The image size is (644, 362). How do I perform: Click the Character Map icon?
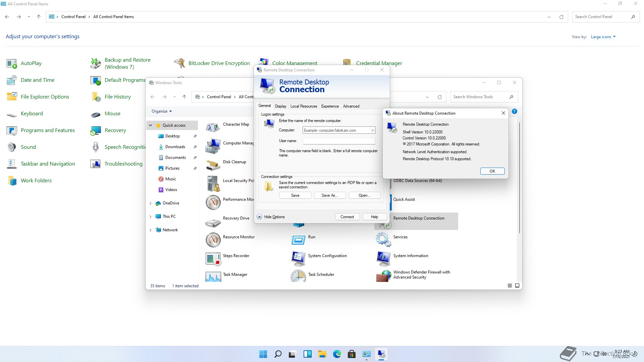click(x=213, y=127)
